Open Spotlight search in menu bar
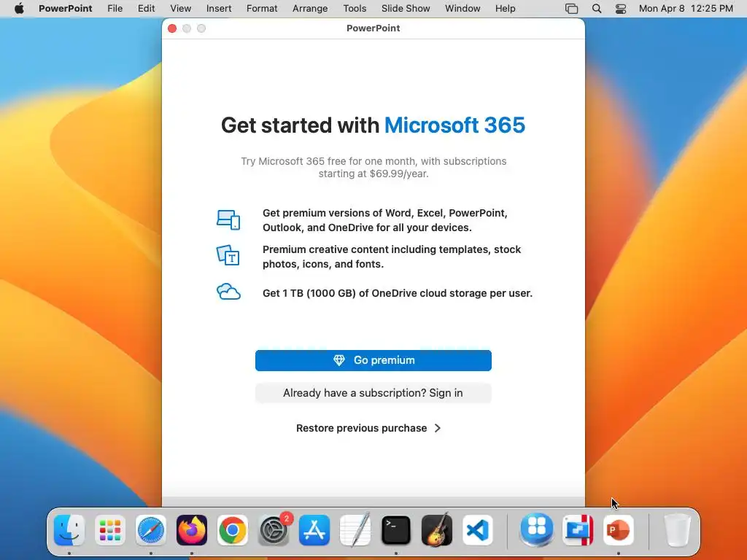Image resolution: width=747 pixels, height=560 pixels. tap(597, 9)
